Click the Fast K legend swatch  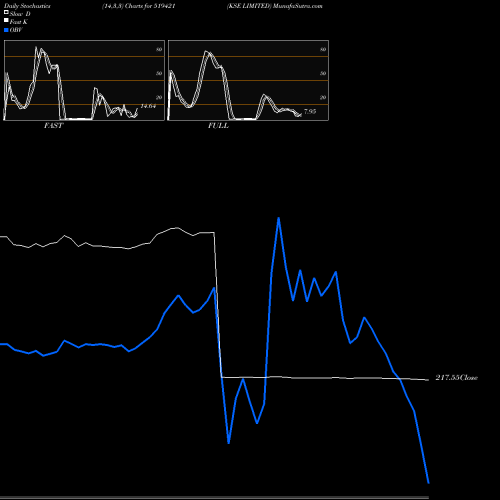point(6,20)
